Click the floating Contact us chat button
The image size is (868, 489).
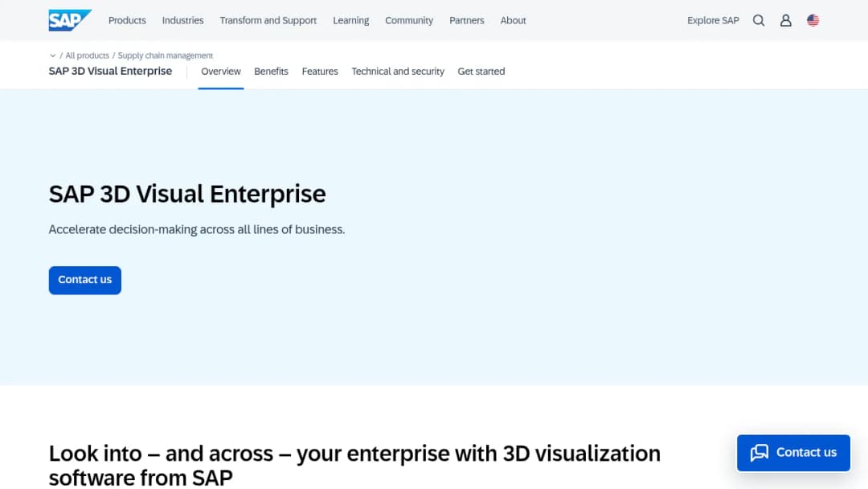click(x=793, y=453)
